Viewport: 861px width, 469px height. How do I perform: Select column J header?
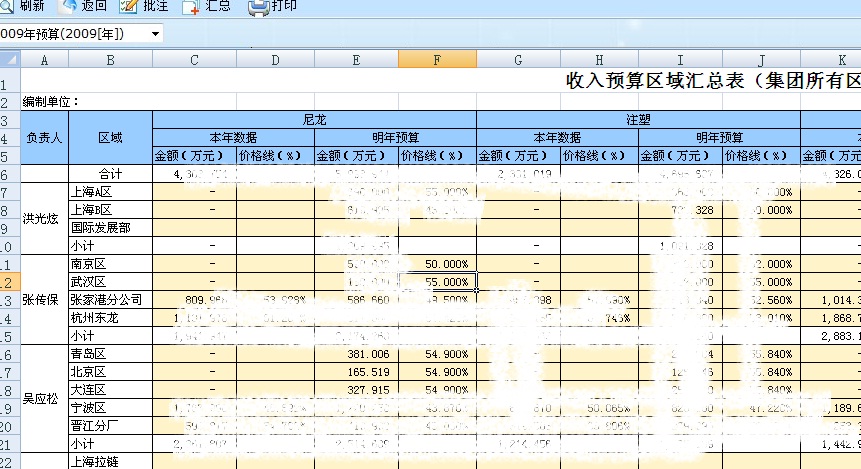tap(761, 59)
